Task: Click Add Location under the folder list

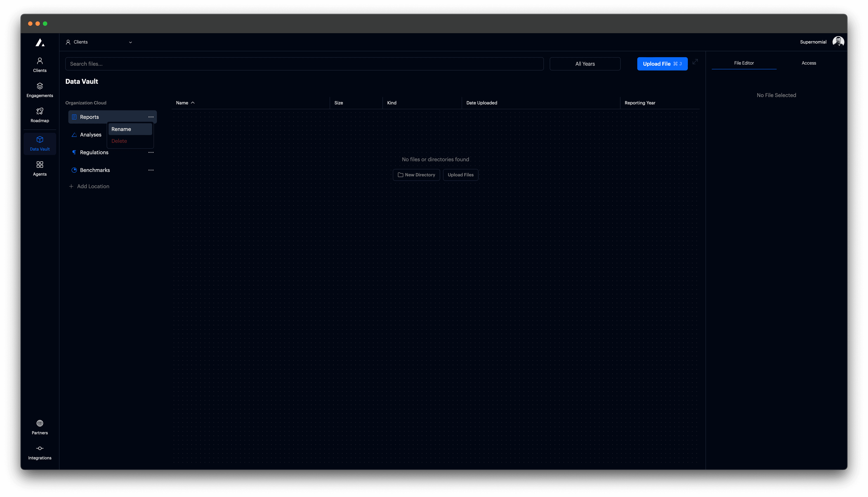Action: 90,186
